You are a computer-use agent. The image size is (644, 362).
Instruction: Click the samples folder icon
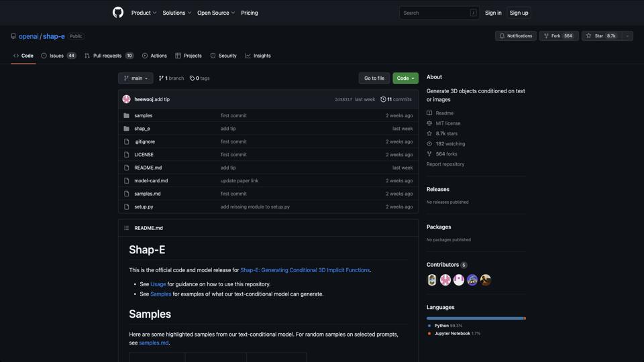pos(126,115)
